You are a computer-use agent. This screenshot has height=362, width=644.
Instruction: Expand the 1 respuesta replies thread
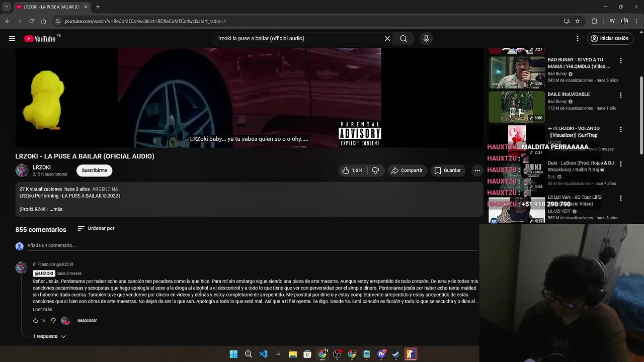(49, 336)
